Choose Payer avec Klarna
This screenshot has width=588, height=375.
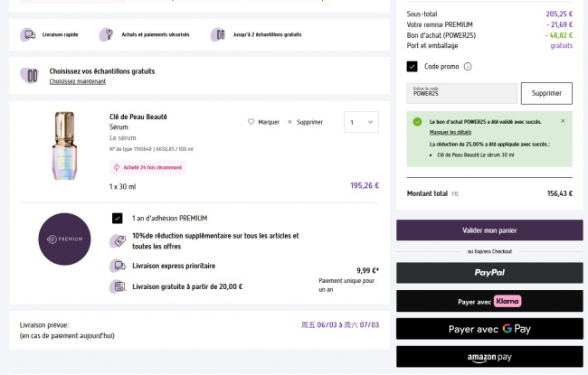(489, 301)
